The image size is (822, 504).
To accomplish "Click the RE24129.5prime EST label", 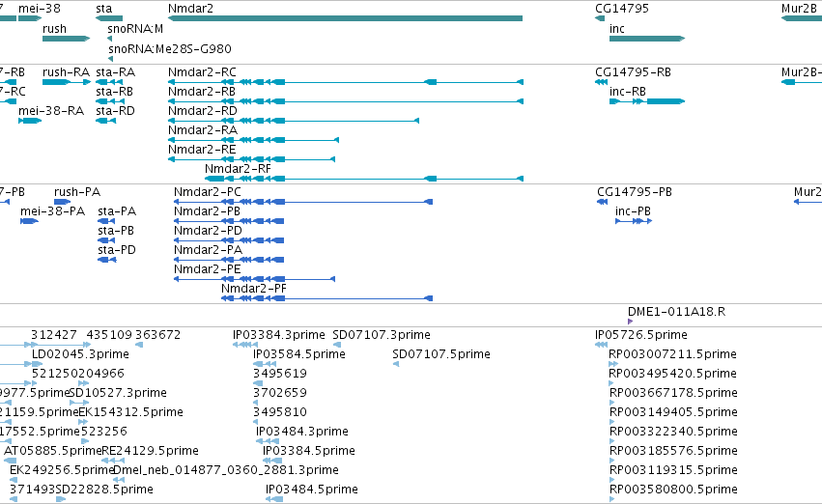I will coord(150,451).
